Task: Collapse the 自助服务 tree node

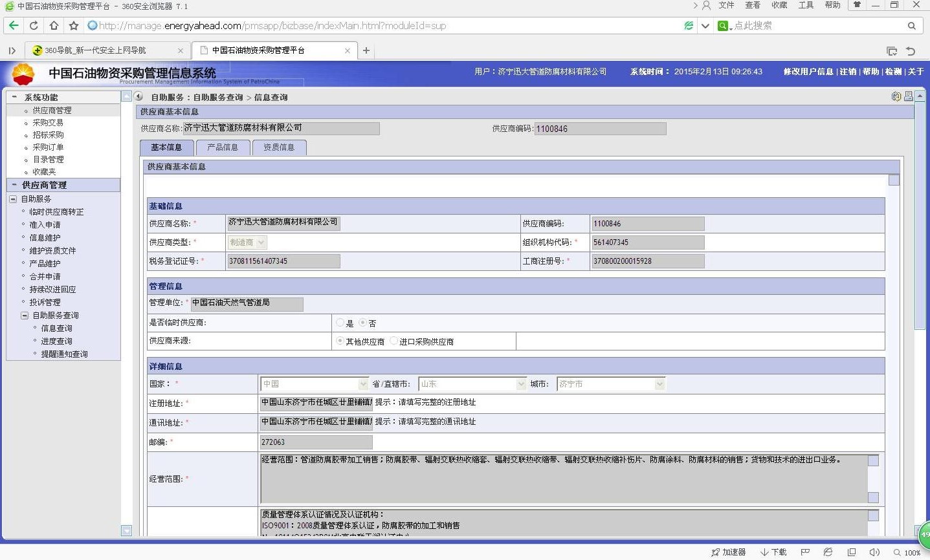Action: pyautogui.click(x=13, y=199)
